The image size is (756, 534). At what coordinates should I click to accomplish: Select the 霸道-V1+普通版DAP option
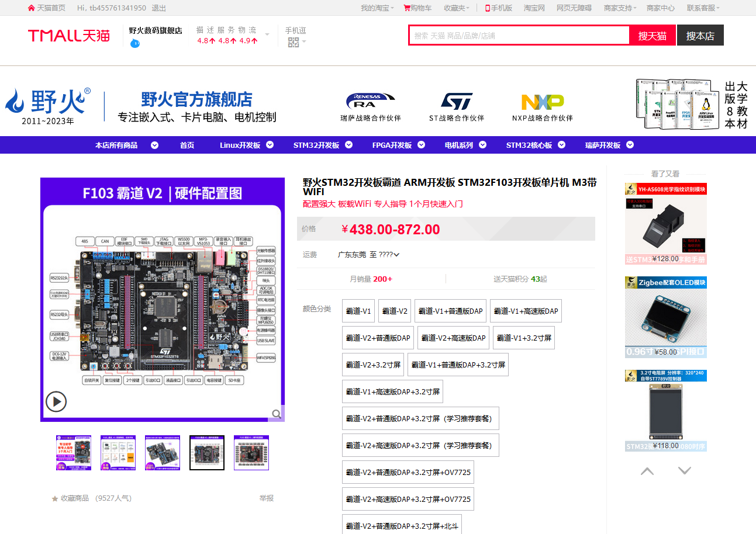click(x=450, y=311)
